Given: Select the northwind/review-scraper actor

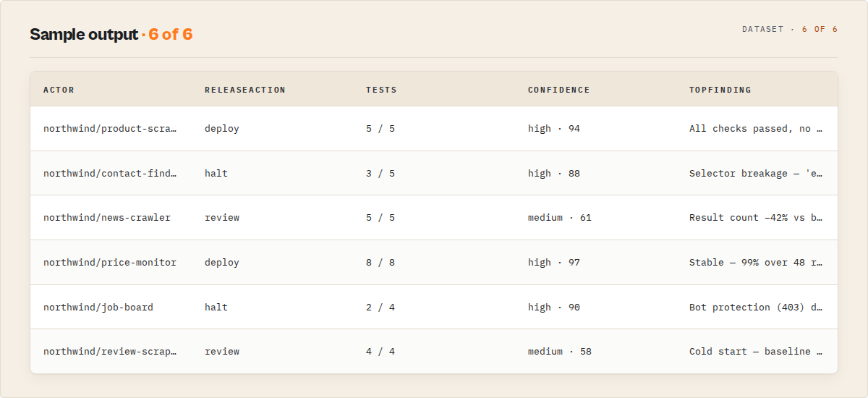Looking at the screenshot, I should pyautogui.click(x=110, y=352).
